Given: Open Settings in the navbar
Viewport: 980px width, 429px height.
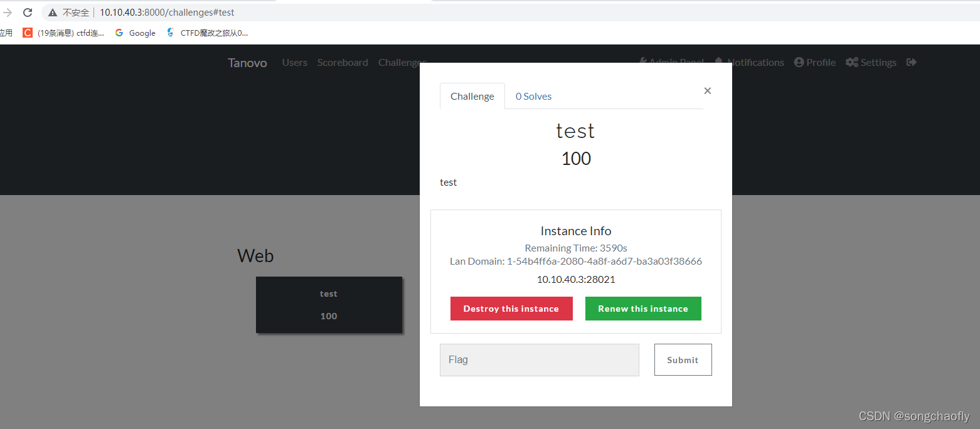Looking at the screenshot, I should click(x=871, y=62).
